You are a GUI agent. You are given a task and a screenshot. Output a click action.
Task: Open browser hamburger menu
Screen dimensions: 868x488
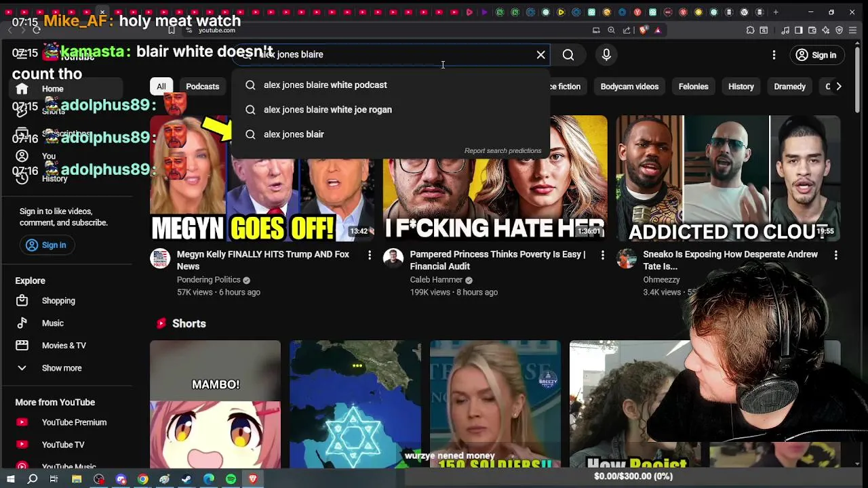(x=853, y=30)
